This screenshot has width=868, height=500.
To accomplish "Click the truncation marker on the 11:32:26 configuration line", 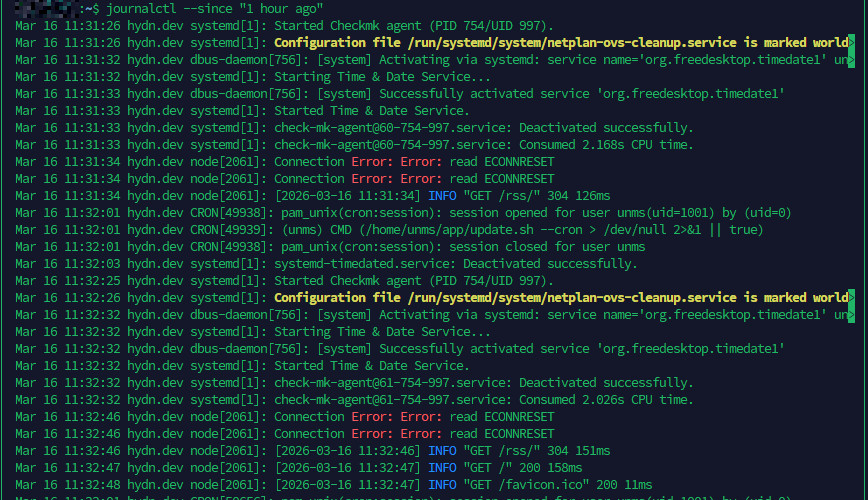I will point(852,298).
